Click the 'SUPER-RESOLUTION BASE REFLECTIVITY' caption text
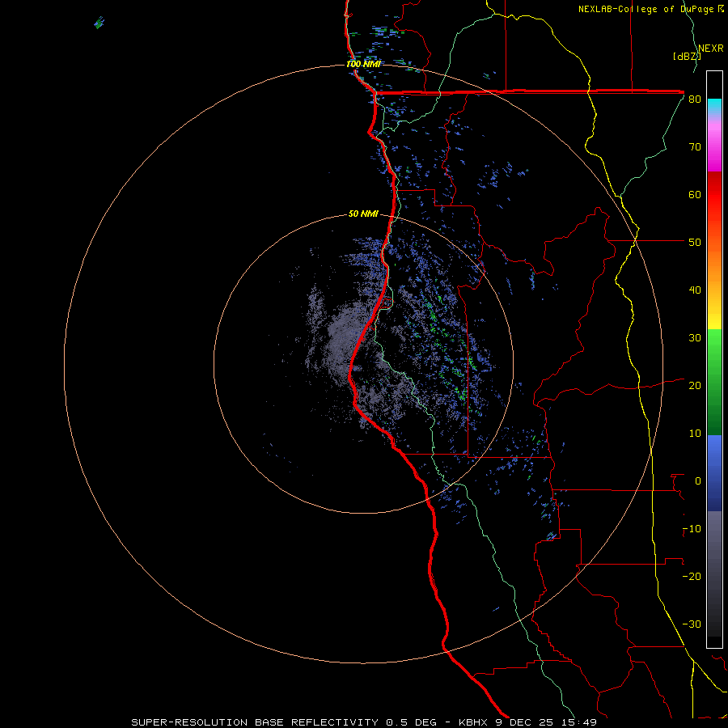This screenshot has width=728, height=728. click(255, 722)
